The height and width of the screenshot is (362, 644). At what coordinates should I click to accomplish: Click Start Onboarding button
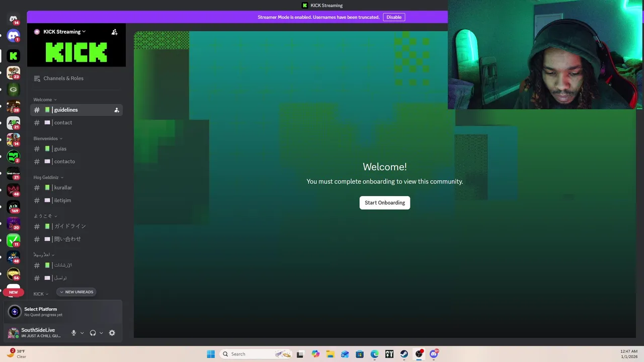coord(385,203)
